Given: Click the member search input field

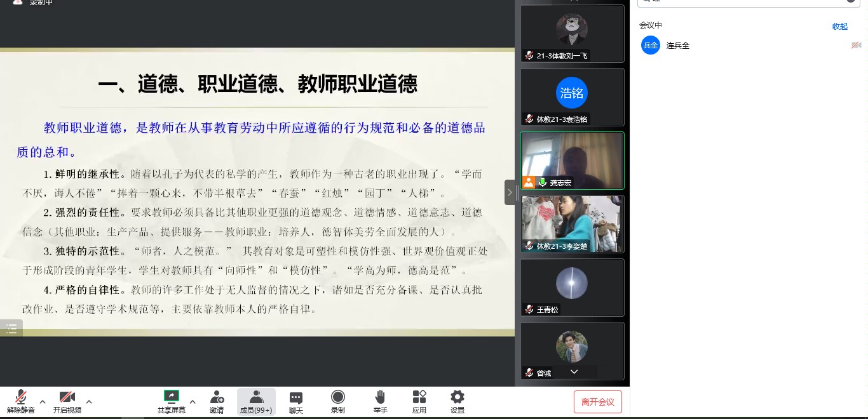Looking at the screenshot, I should click(x=750, y=2).
